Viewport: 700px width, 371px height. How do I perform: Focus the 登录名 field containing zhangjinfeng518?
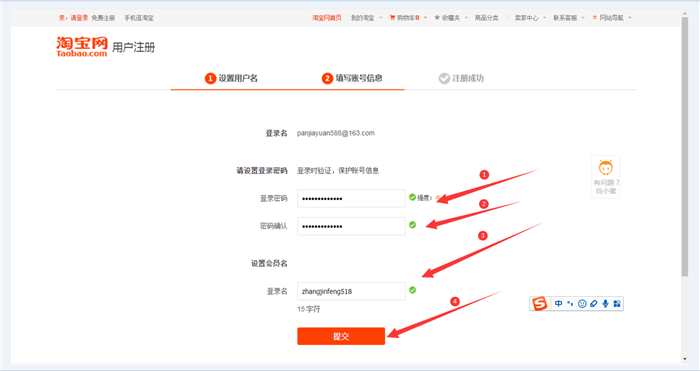click(x=351, y=291)
